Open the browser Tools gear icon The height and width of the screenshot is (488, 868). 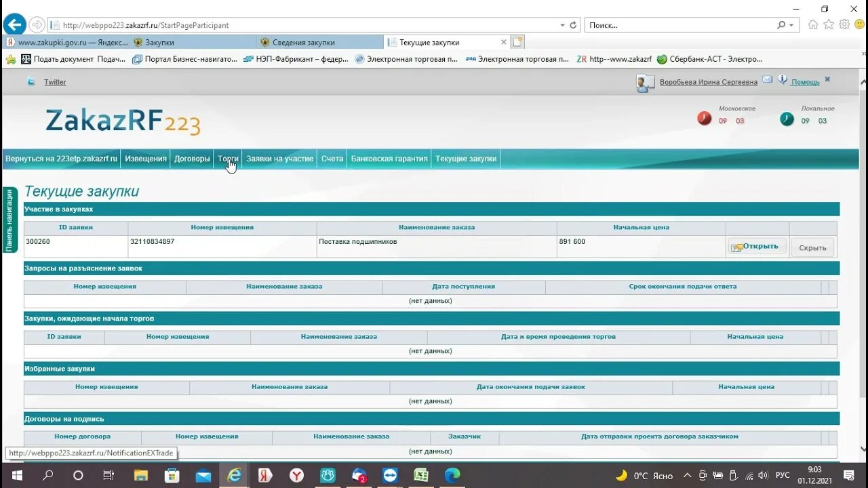(844, 24)
